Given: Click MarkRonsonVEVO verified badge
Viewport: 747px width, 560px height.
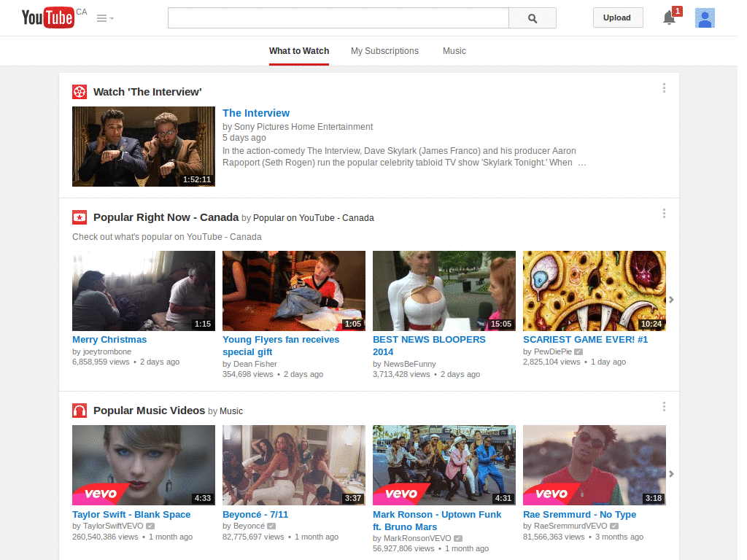Looking at the screenshot, I should click(458, 539).
